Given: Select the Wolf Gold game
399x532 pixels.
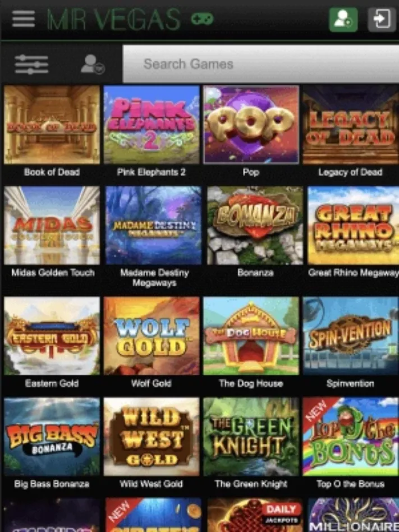Looking at the screenshot, I should click(152, 336).
